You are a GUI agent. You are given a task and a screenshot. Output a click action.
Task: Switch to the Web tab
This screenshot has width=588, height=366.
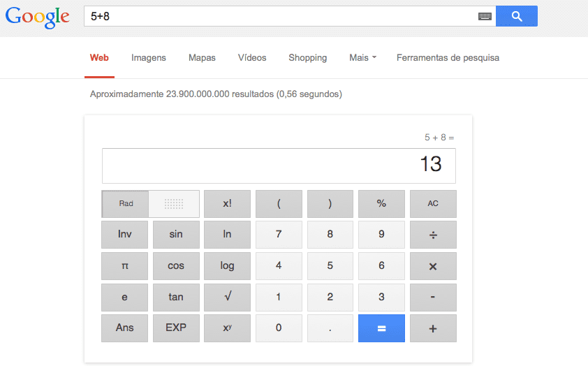99,58
